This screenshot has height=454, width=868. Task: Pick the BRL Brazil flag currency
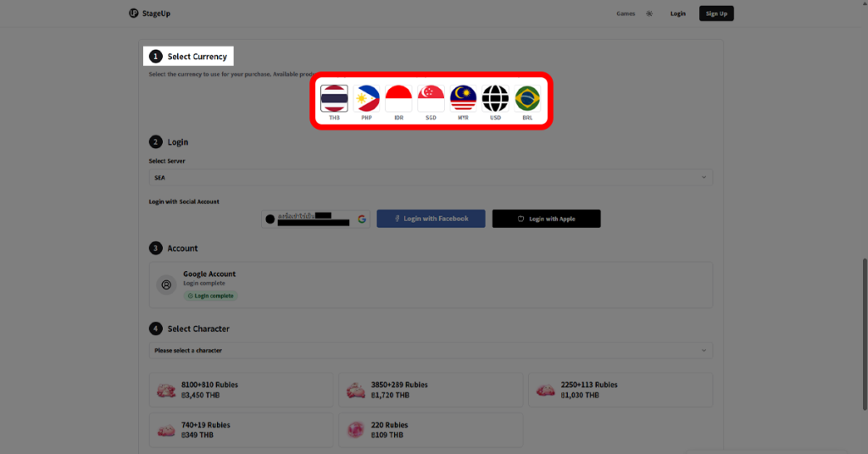click(527, 99)
